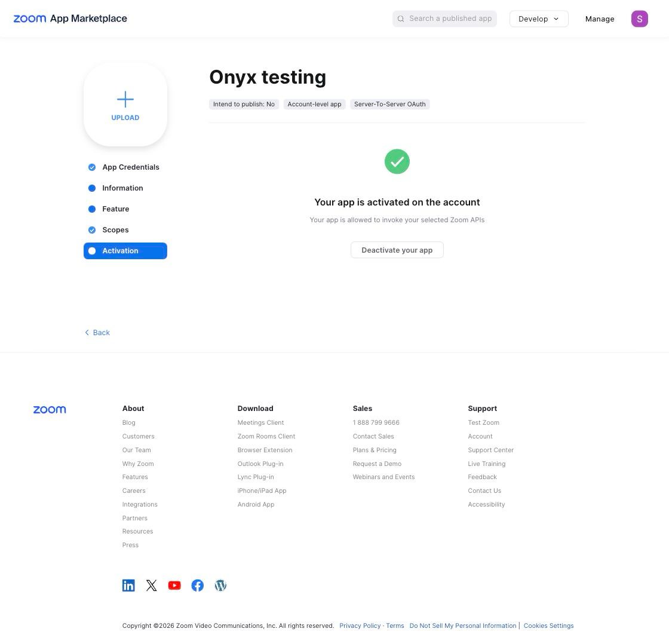Open the Integrations footer link

(140, 504)
